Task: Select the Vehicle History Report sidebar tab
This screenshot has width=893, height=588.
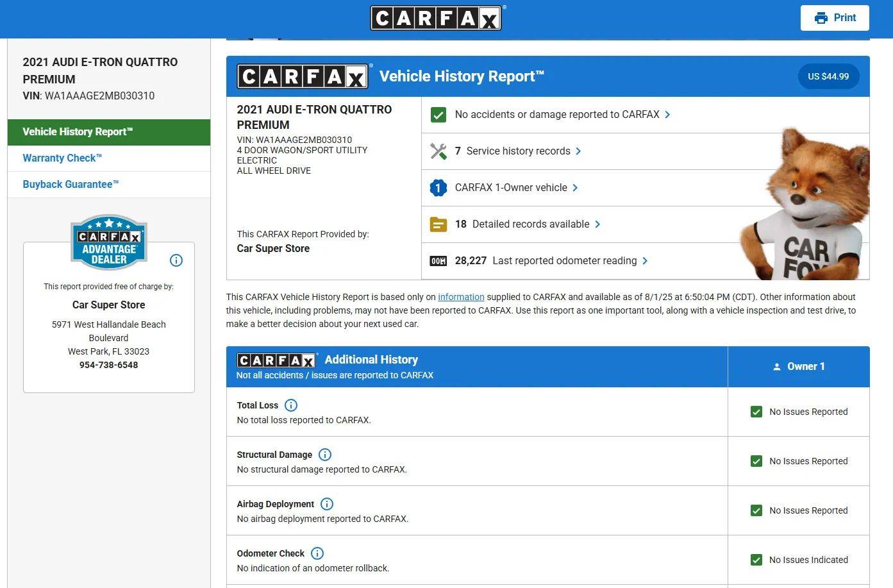Action: point(109,132)
